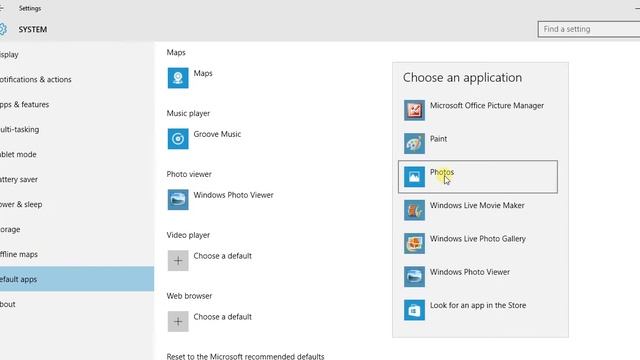Open Multi-tasking settings

(77, 129)
